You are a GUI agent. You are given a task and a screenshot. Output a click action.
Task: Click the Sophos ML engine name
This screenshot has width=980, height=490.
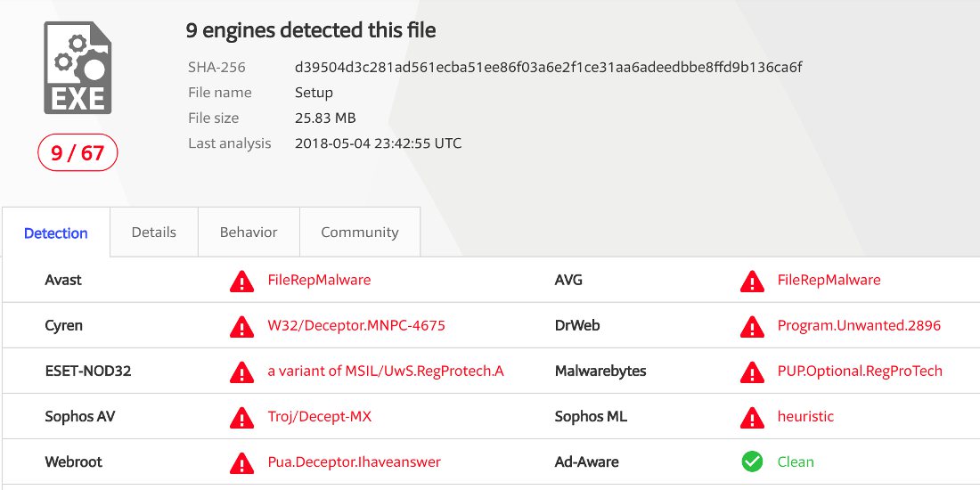click(x=591, y=416)
